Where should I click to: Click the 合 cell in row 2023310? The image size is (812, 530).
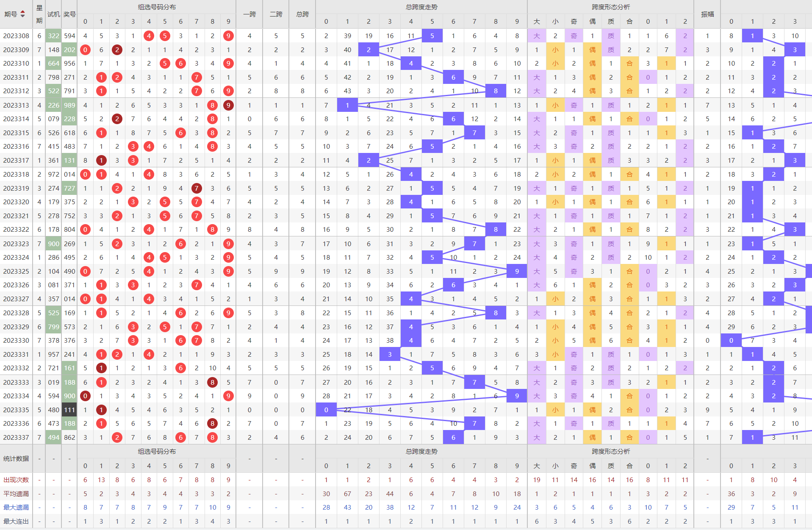pyautogui.click(x=629, y=64)
